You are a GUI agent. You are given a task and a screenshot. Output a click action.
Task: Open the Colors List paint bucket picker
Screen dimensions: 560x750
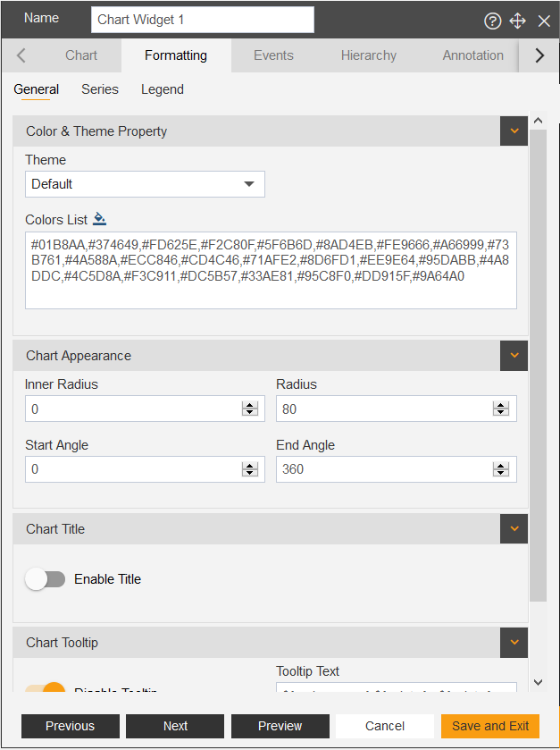pyautogui.click(x=99, y=219)
